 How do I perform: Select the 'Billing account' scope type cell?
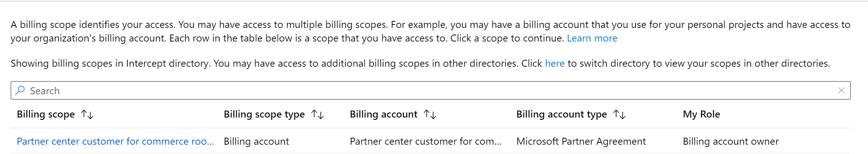pyautogui.click(x=256, y=142)
